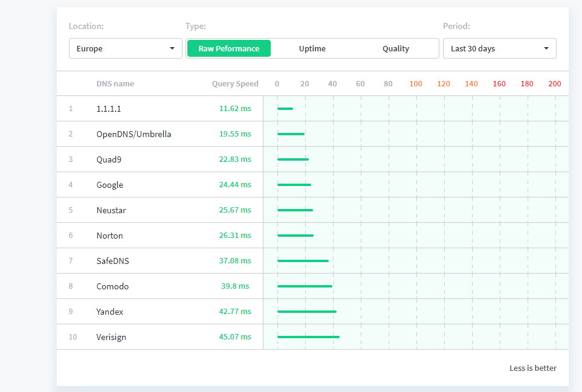Click the SafeDNS performance bar

[x=303, y=261]
